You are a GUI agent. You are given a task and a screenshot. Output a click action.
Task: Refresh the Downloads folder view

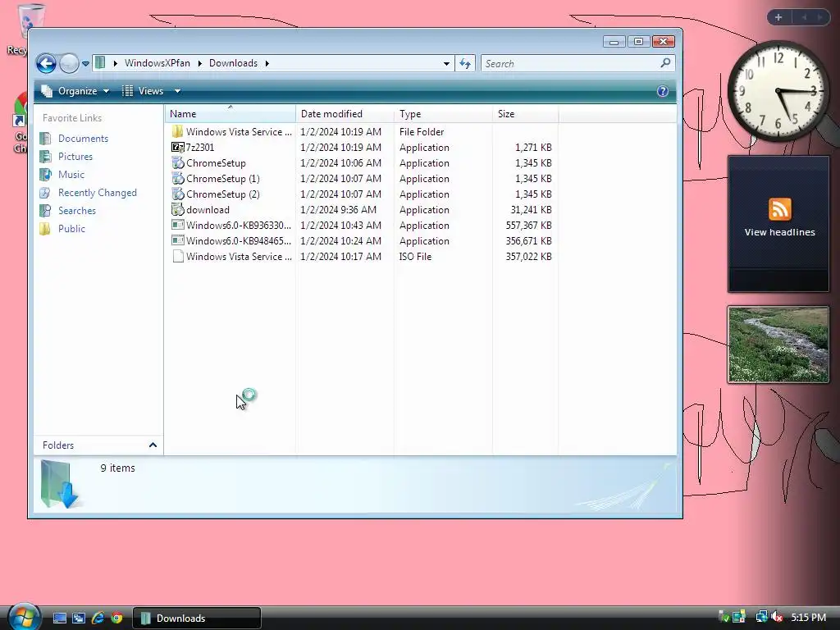465,64
